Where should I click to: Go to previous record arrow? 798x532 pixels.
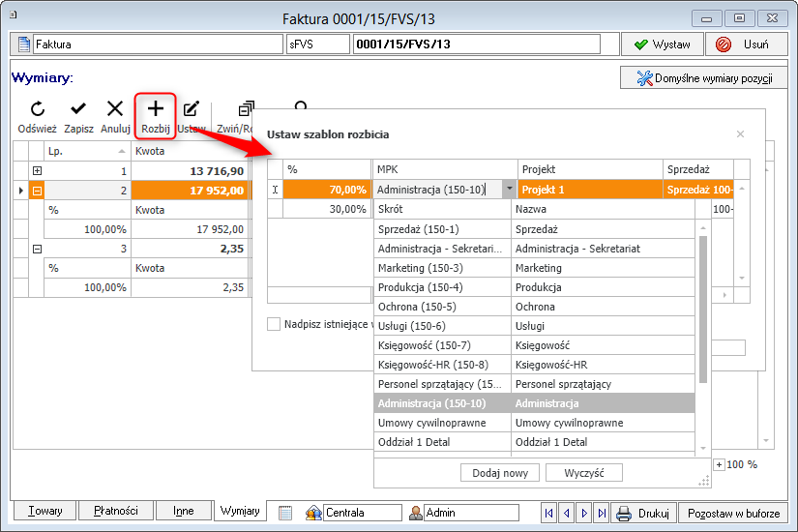pos(567,514)
